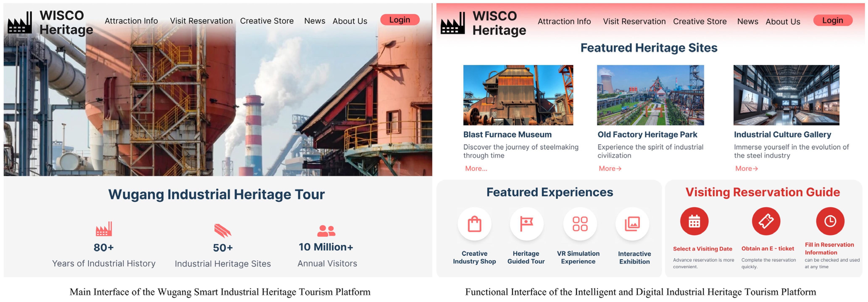
Task: Select the Heritage Guided Tour flag icon
Action: click(526, 224)
